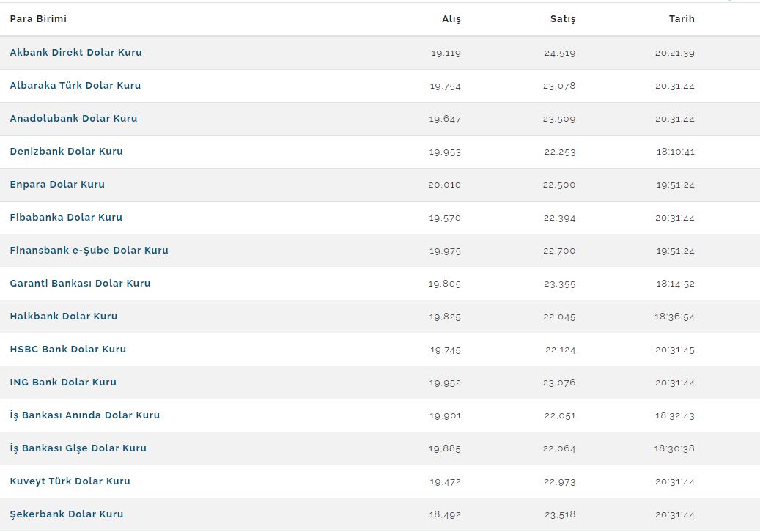Open Albaraka Türk Dolar Kuru link
Viewport: 760px width, 532px height.
pos(75,85)
